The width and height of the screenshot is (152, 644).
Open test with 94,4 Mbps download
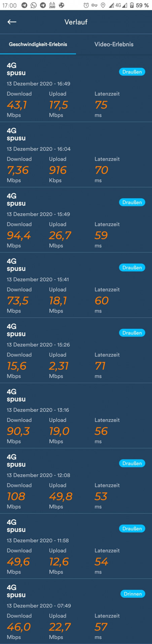[x=76, y=220]
